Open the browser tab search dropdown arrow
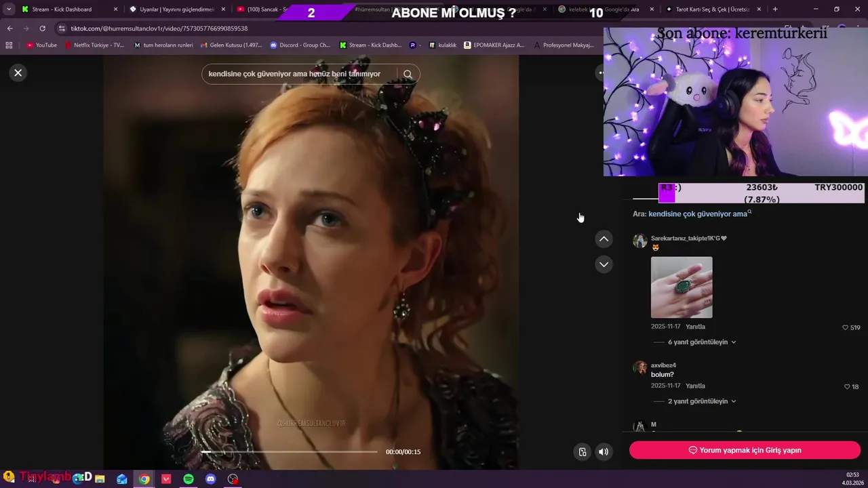Screen dimensions: 868x488 pos(9,9)
